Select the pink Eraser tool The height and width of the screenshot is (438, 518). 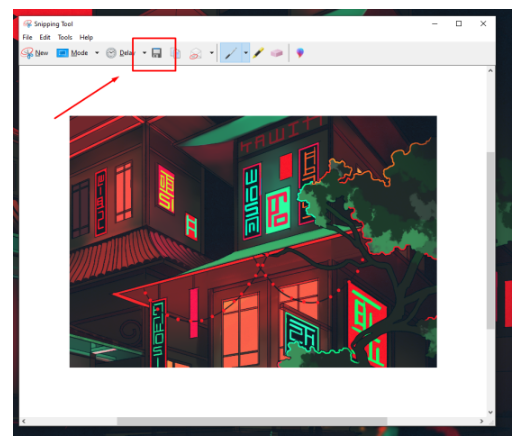[277, 53]
